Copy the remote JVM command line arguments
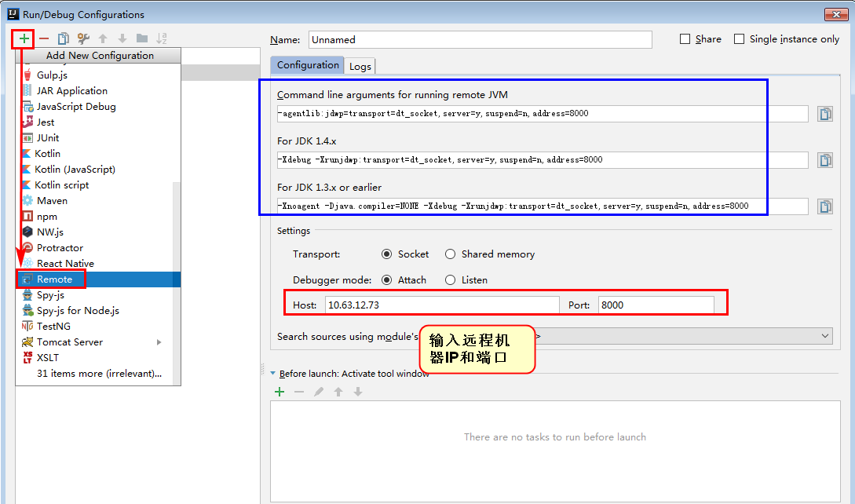 [824, 114]
